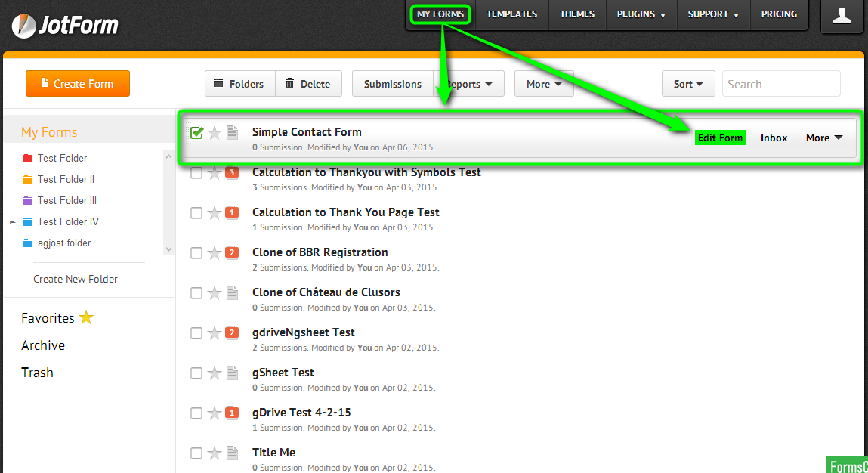The width and height of the screenshot is (868, 473).
Task: Tick the gDrive Test 4-2-15 checkbox
Action: coord(196,413)
